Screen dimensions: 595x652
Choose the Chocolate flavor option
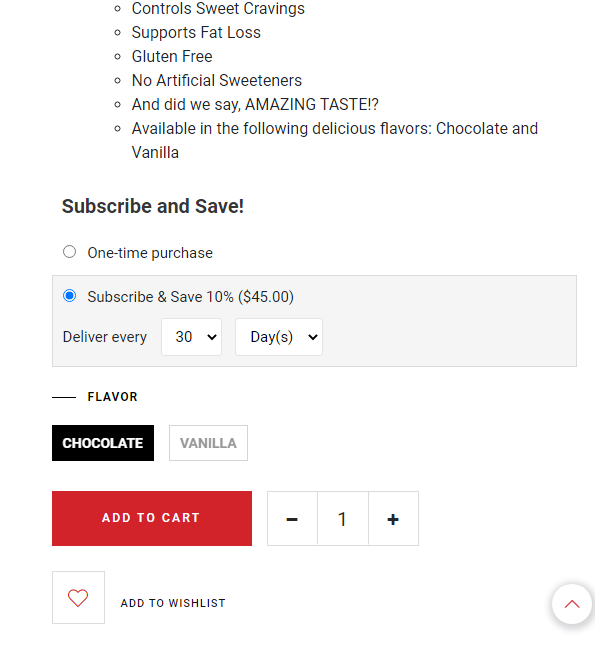click(103, 443)
